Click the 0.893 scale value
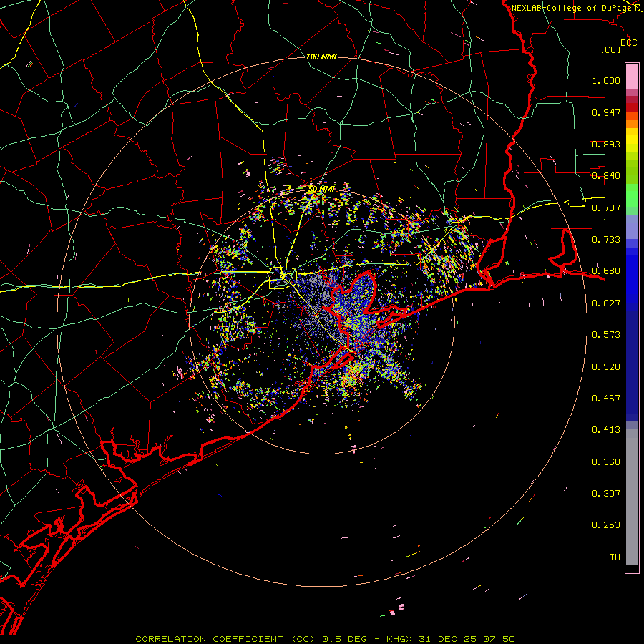 click(606, 144)
